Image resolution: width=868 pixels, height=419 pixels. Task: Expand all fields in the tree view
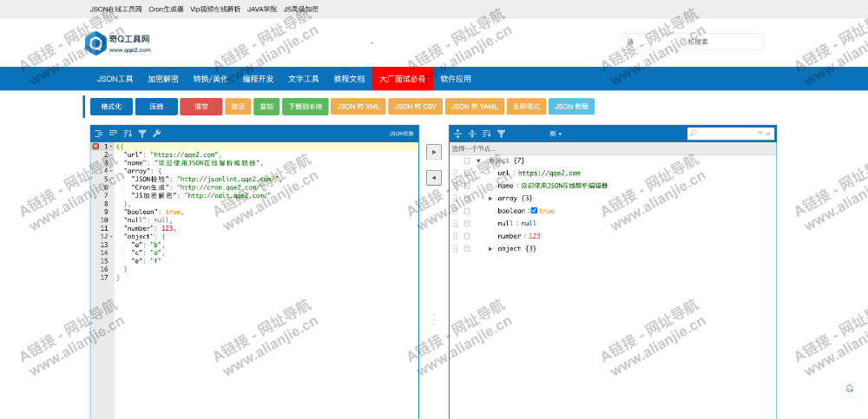coord(458,134)
